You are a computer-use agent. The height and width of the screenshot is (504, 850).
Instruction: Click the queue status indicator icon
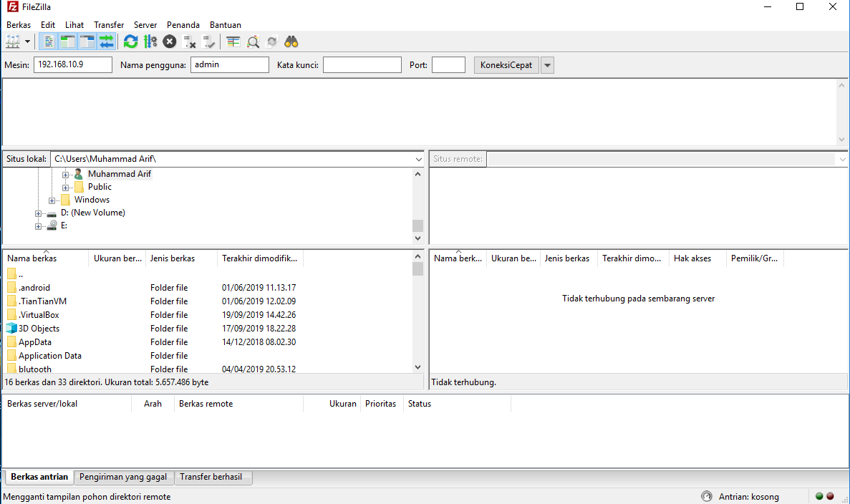706,496
